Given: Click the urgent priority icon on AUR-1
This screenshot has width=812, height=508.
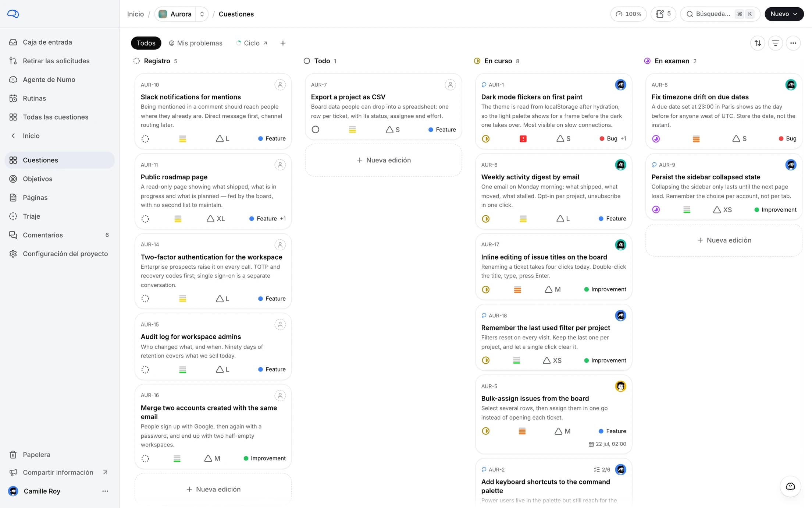Looking at the screenshot, I should click(x=523, y=139).
